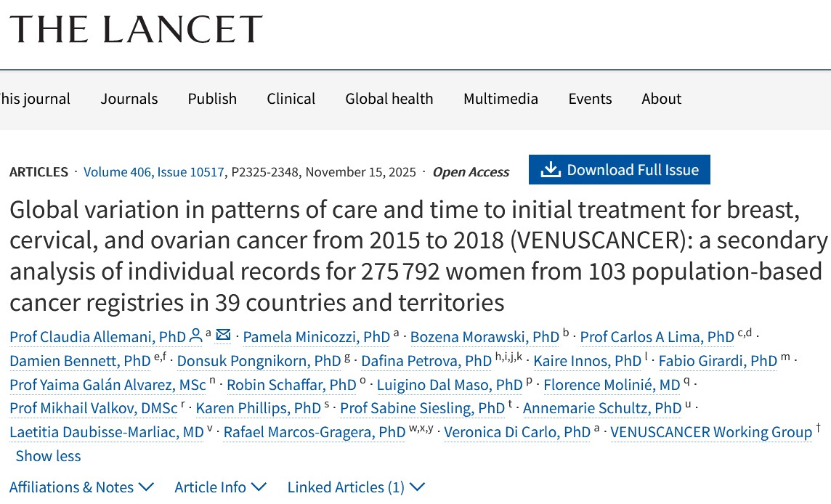
Task: Click the Events menu item
Action: (x=590, y=99)
